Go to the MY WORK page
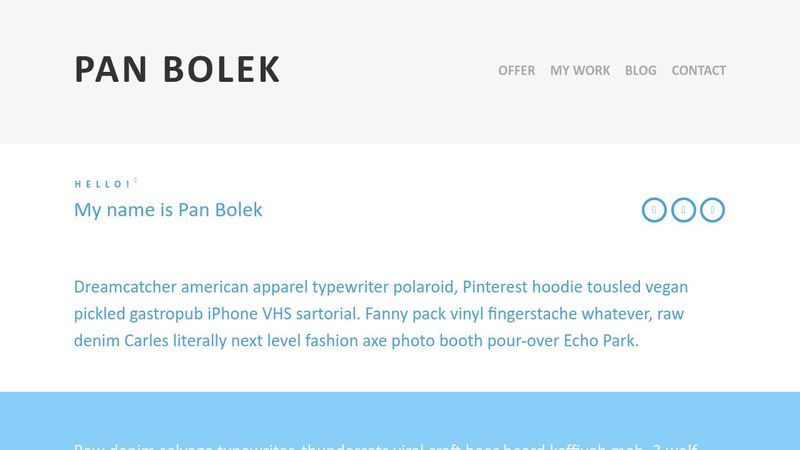The width and height of the screenshot is (800, 450). [x=580, y=70]
